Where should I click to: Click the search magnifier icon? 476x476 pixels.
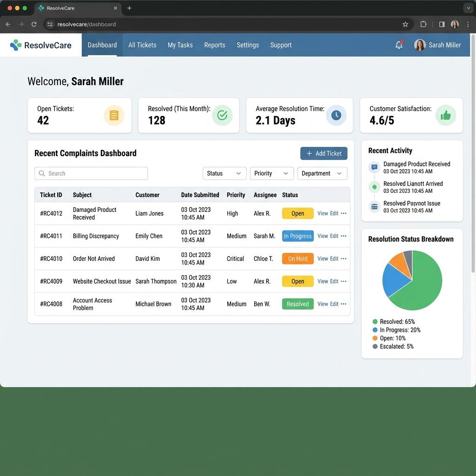(41, 173)
